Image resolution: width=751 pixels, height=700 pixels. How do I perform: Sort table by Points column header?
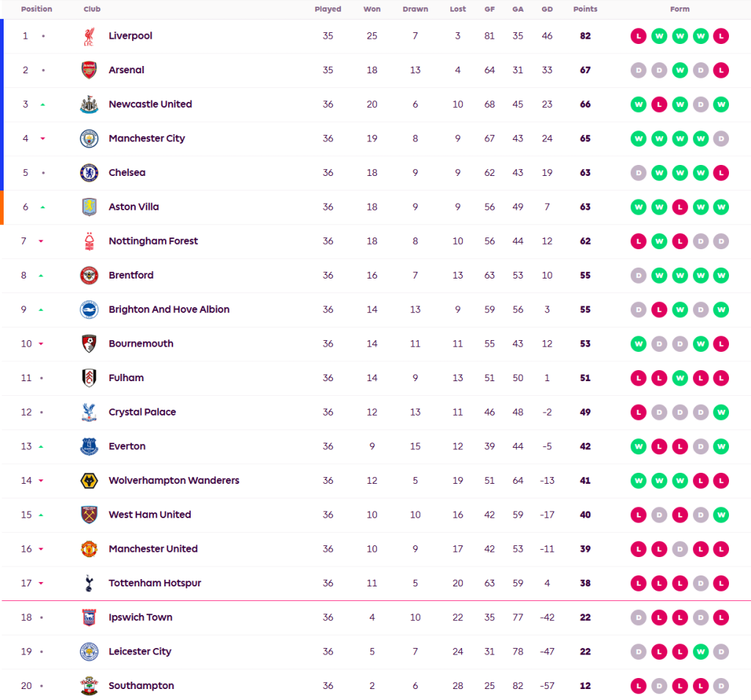585,10
